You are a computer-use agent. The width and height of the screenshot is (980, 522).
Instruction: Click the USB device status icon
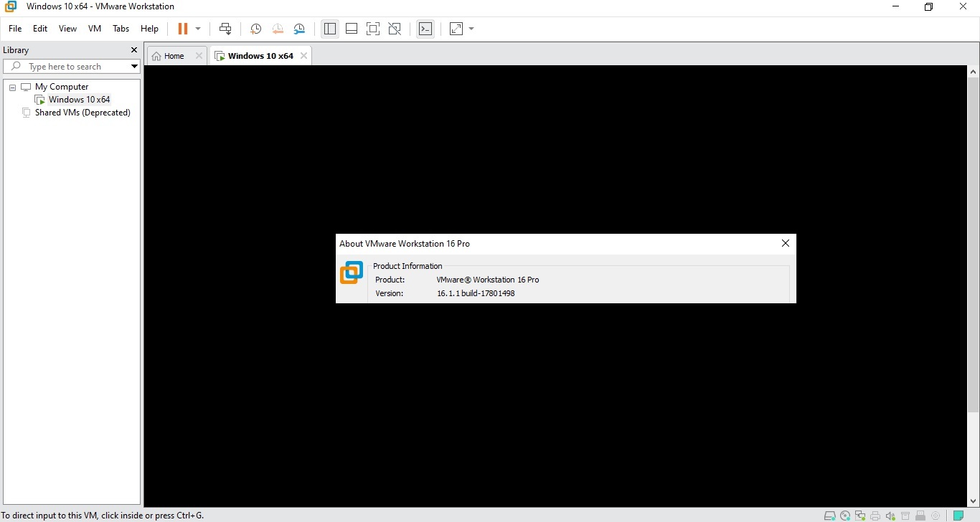(x=920, y=516)
